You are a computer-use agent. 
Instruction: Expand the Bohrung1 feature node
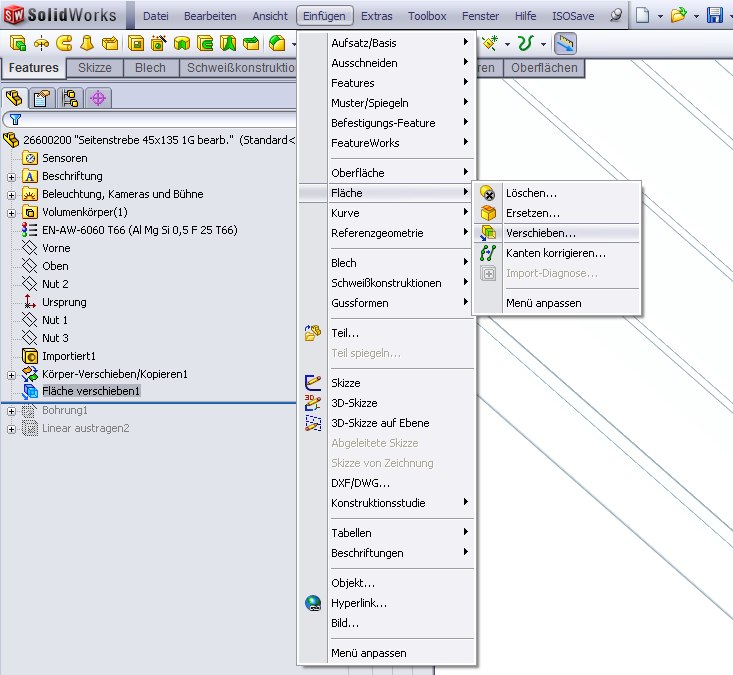click(x=11, y=410)
